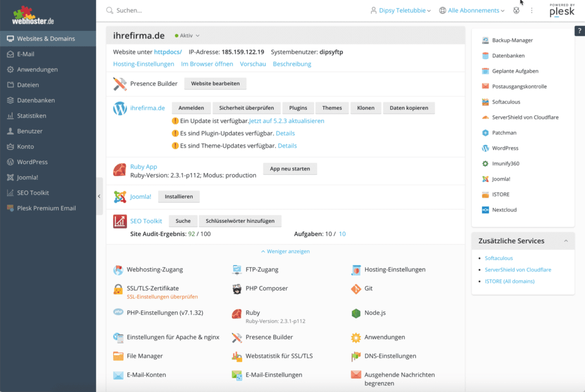Viewport: 585px width, 392px height.
Task: Open the Alle Abonnemente dropdown
Action: [472, 10]
